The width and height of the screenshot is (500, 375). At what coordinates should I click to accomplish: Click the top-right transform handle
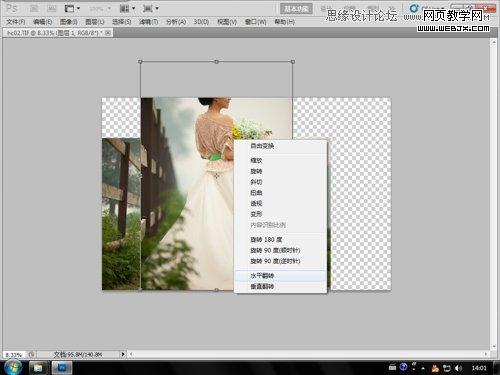coord(293,62)
